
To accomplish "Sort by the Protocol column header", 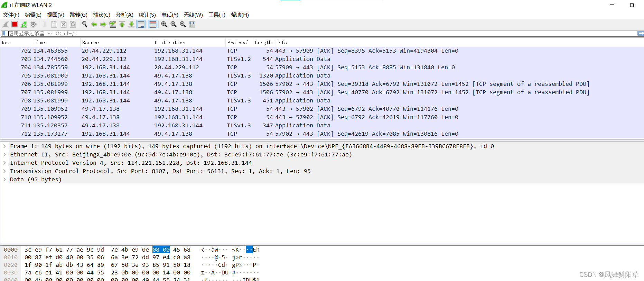I will click(239, 43).
